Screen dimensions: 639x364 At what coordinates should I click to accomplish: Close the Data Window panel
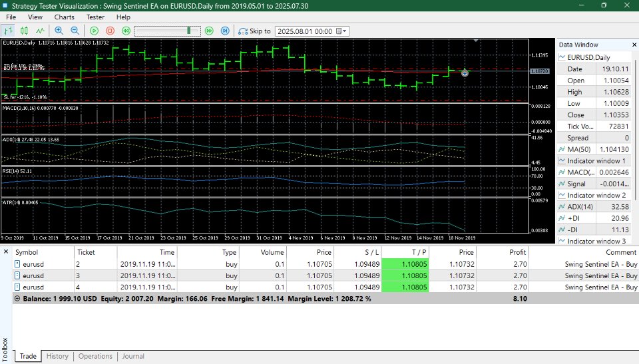(x=634, y=45)
